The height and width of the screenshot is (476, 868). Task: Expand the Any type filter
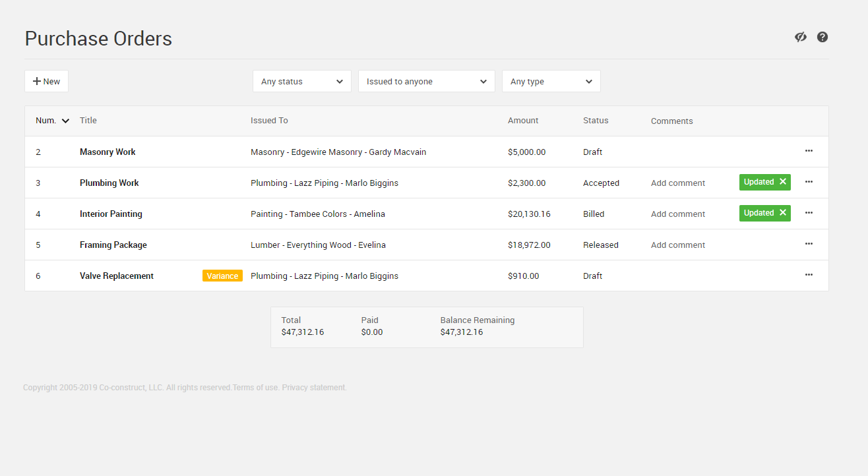[x=551, y=81]
